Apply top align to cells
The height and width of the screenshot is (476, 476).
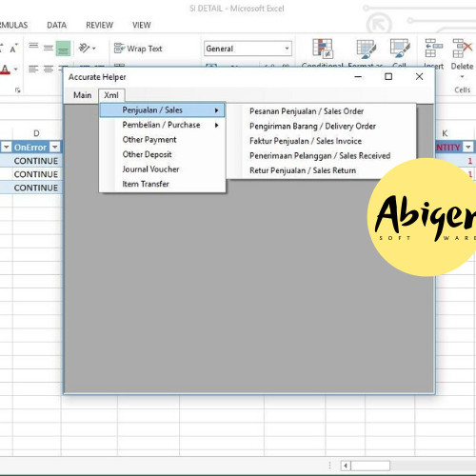33,48
